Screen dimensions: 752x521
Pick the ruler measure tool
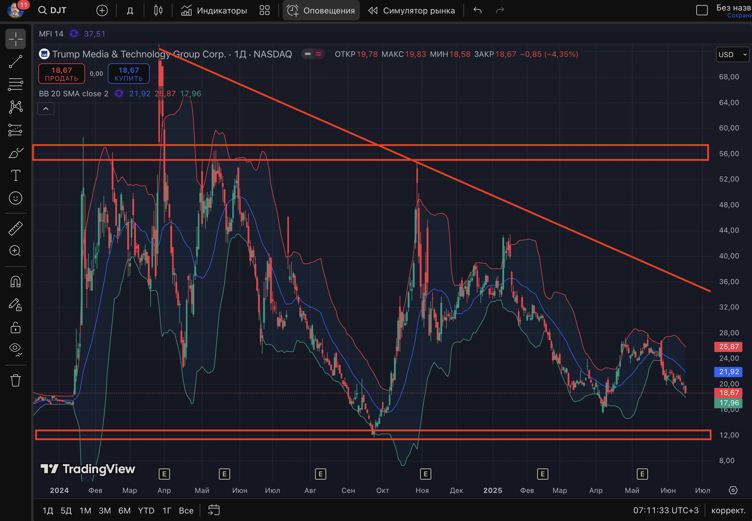coord(15,229)
